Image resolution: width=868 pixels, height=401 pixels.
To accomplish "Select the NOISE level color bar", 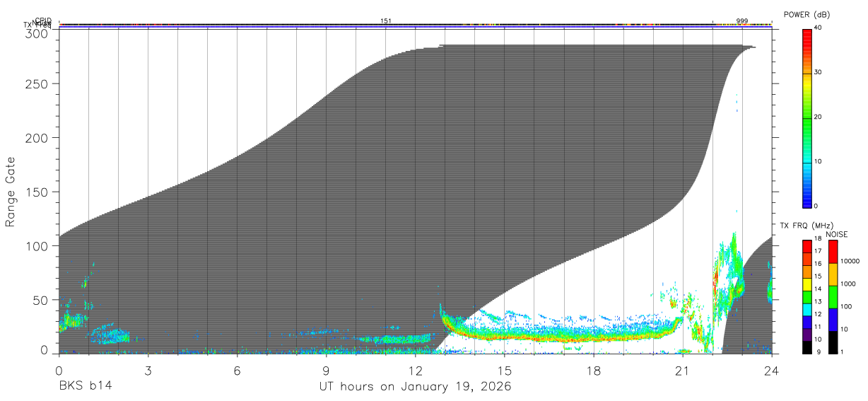I will coord(833,296).
